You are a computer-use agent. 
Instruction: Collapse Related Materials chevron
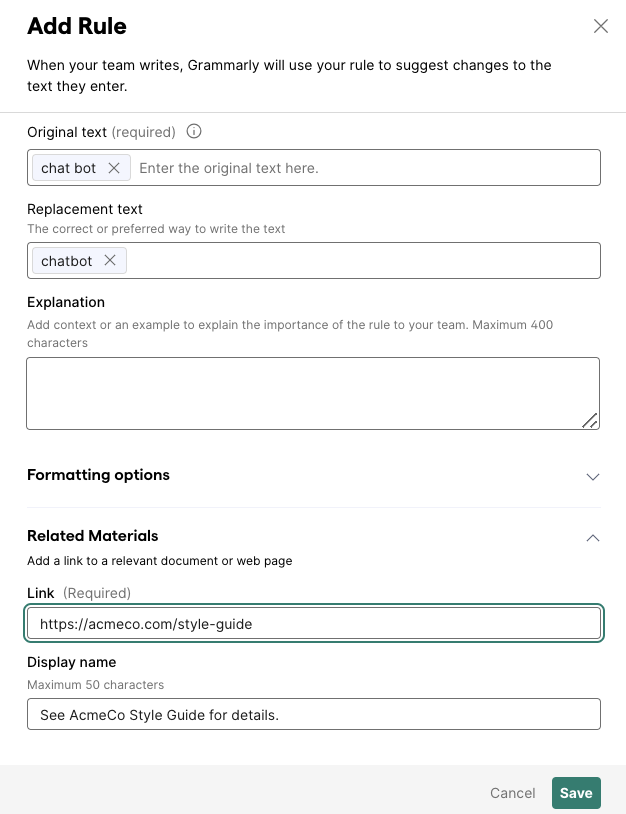pyautogui.click(x=593, y=538)
